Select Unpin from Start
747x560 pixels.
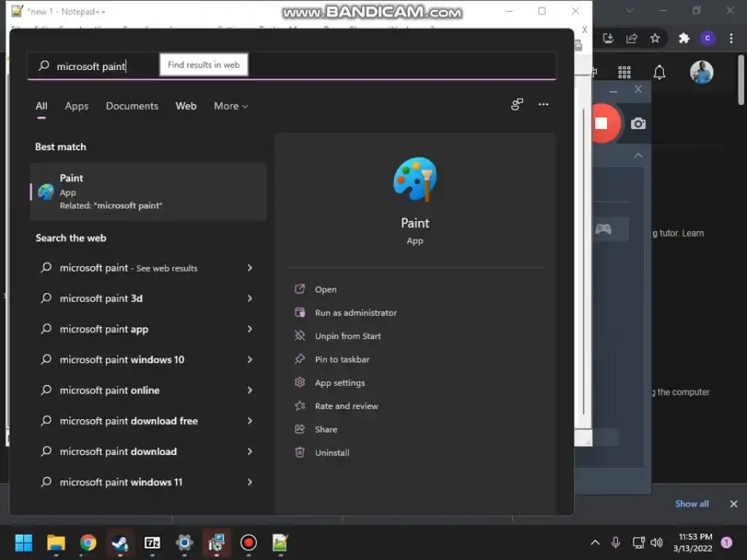click(348, 336)
